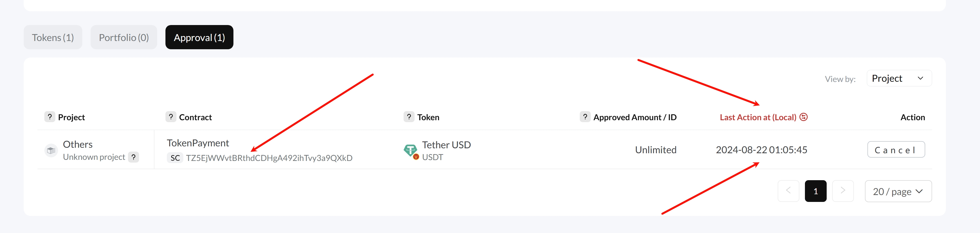Click the SC smart contract badge
Viewport: 980px width, 233px height.
click(x=175, y=158)
